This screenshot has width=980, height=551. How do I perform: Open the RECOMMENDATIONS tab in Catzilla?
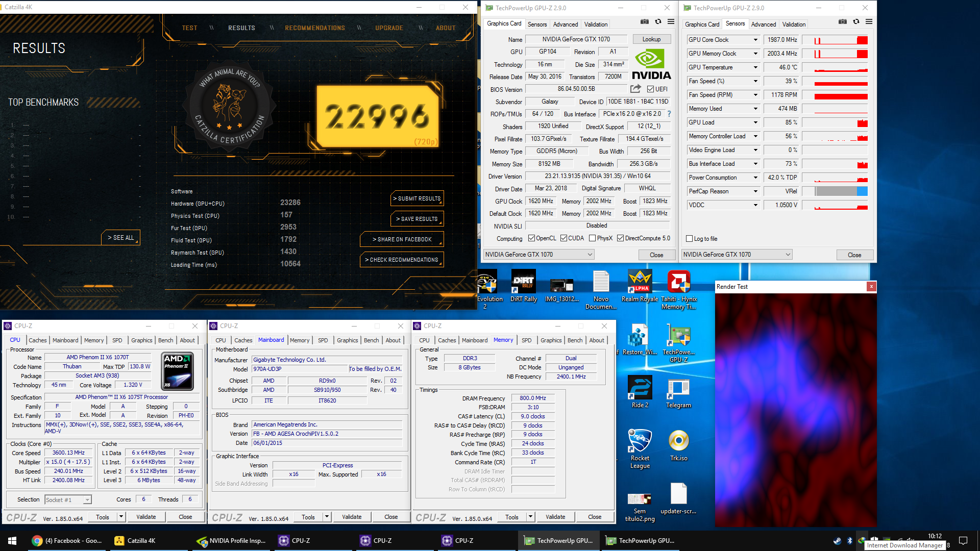coord(315,28)
